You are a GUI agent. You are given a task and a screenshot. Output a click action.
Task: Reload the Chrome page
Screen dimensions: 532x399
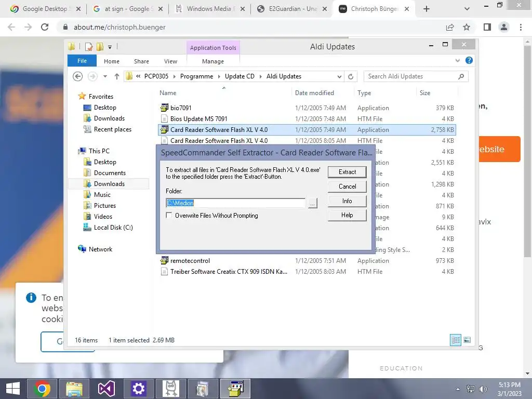coord(45,27)
